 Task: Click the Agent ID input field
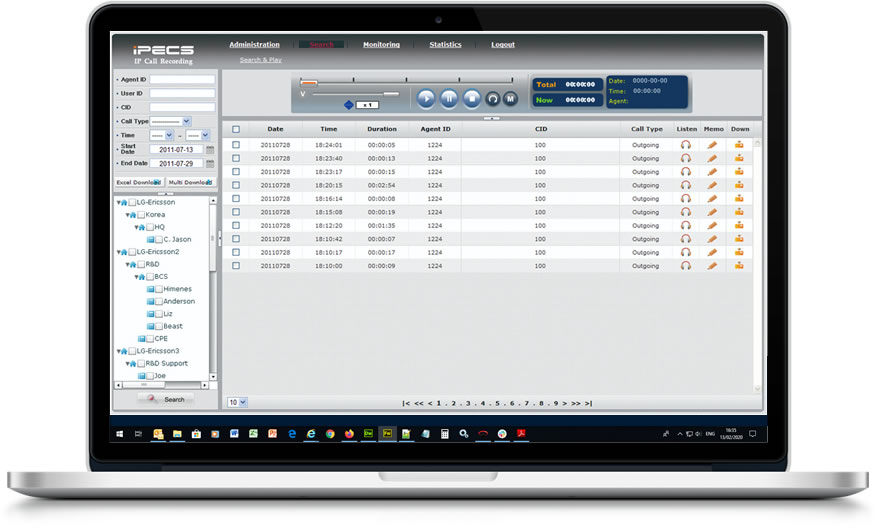point(182,79)
